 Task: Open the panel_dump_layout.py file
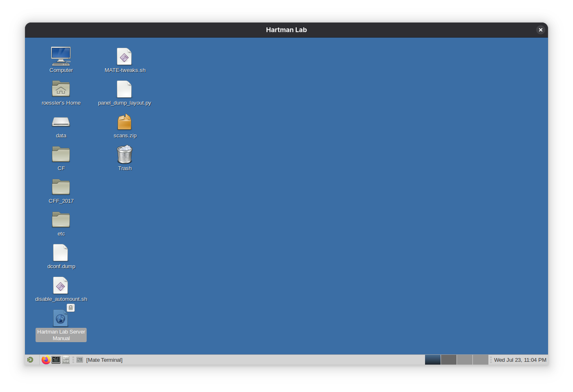pyautogui.click(x=124, y=89)
